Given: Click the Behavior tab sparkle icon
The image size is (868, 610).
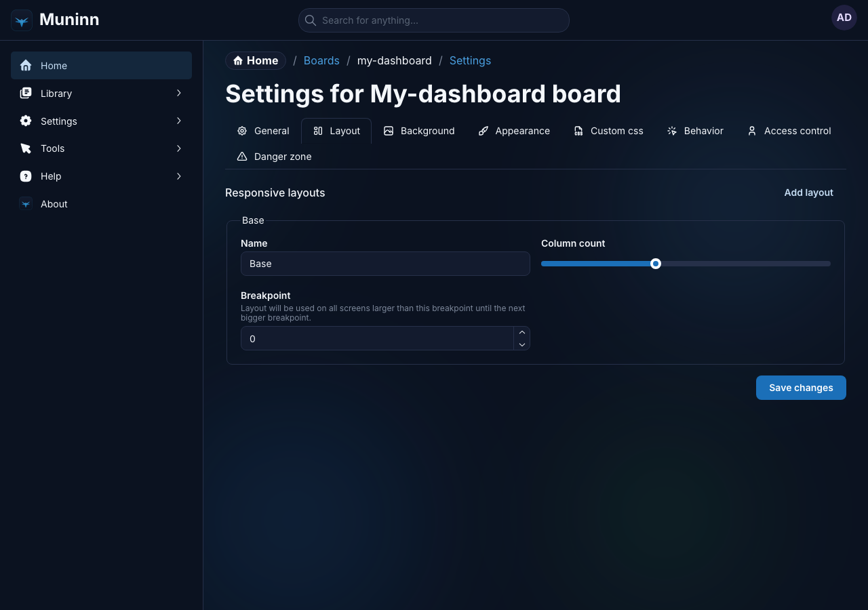Looking at the screenshot, I should (672, 131).
